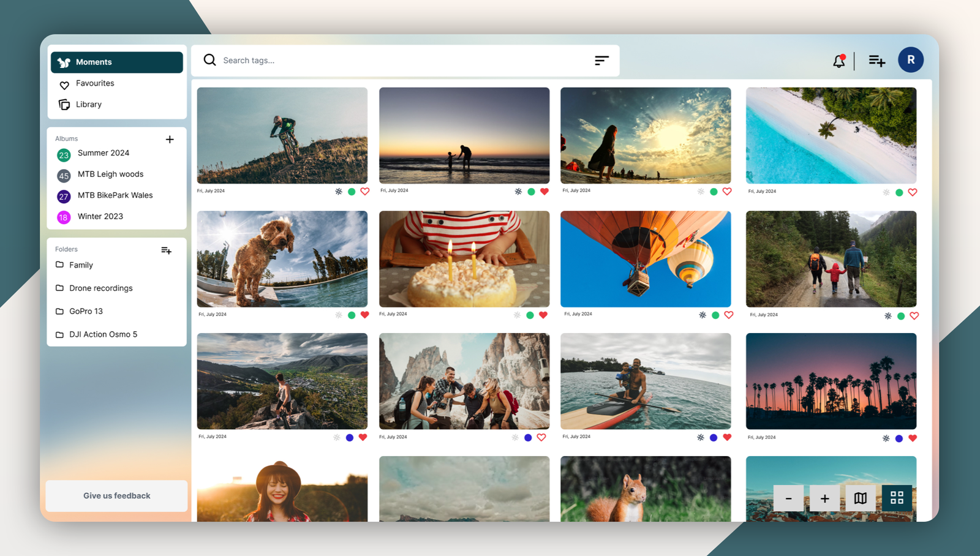Favourite the mountain biker photo
The width and height of the screenshot is (980, 556).
(x=365, y=192)
